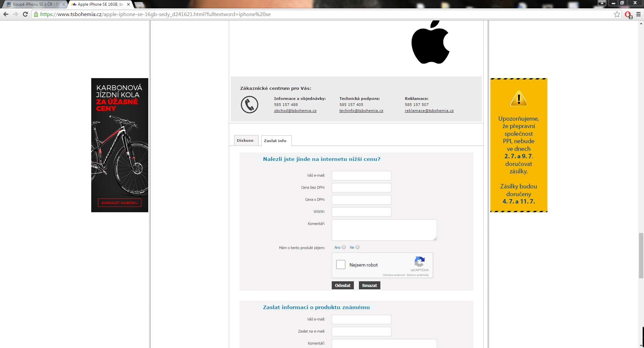644x348 pixels.
Task: Click reCAPTCHA 'Ochrana soukromí' link
Action: click(394, 275)
